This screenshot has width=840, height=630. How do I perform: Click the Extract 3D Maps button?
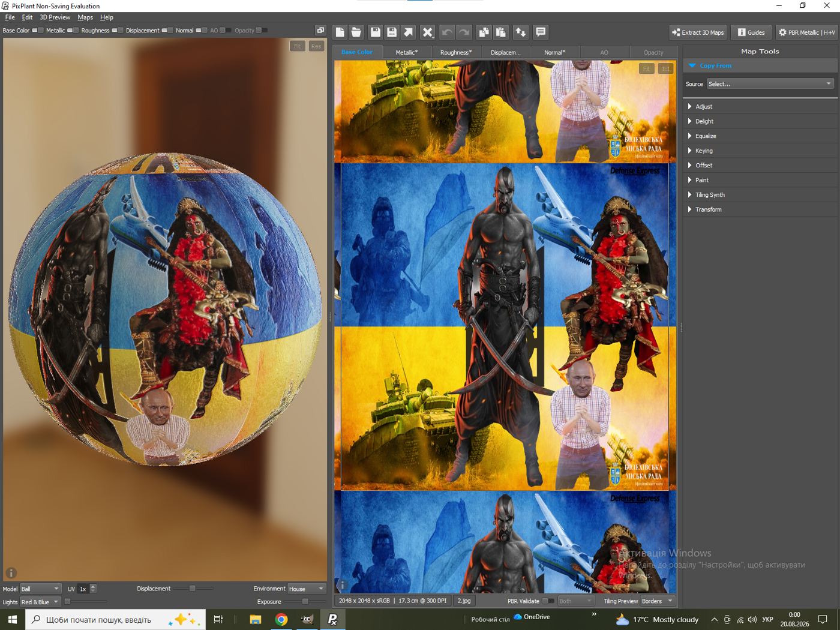coord(698,32)
